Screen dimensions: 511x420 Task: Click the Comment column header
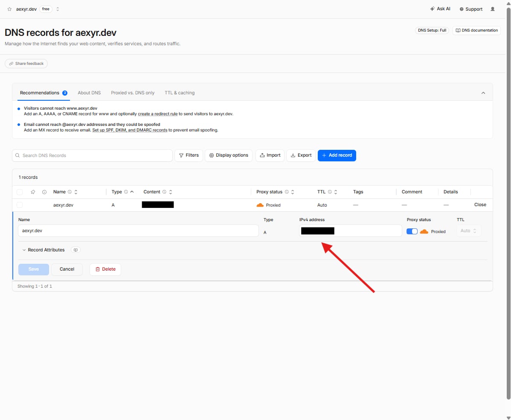coord(412,192)
